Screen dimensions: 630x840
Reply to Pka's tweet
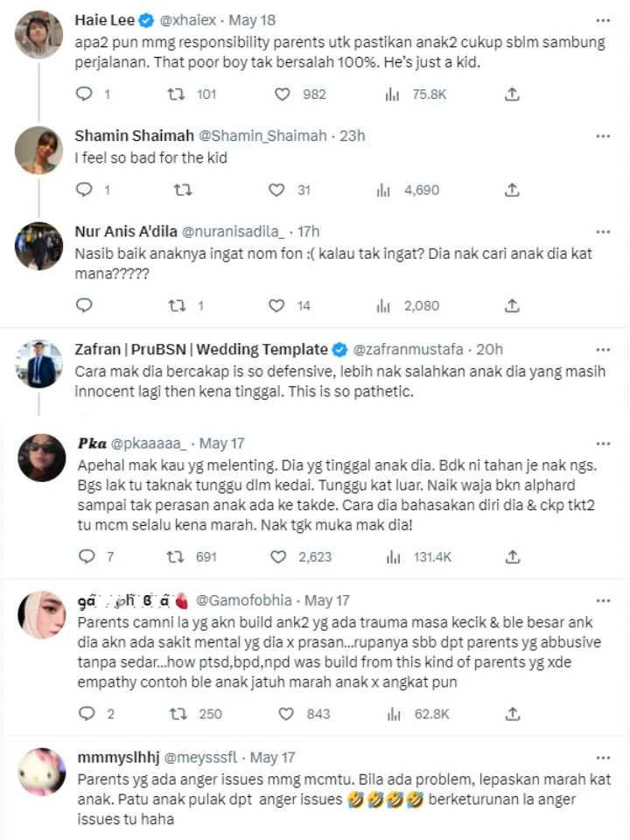(85, 556)
